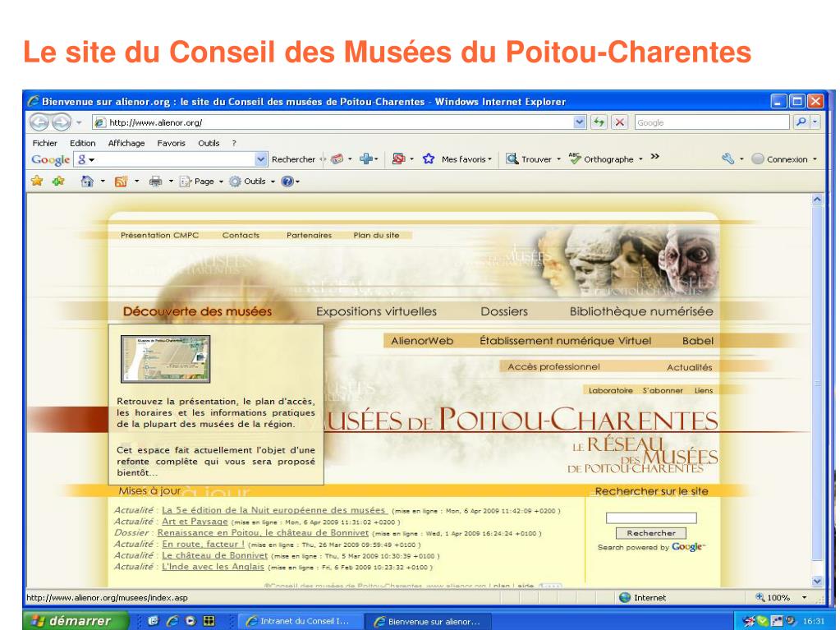Click the Favorites Center yellow star icon
The image size is (840, 630).
click(37, 181)
